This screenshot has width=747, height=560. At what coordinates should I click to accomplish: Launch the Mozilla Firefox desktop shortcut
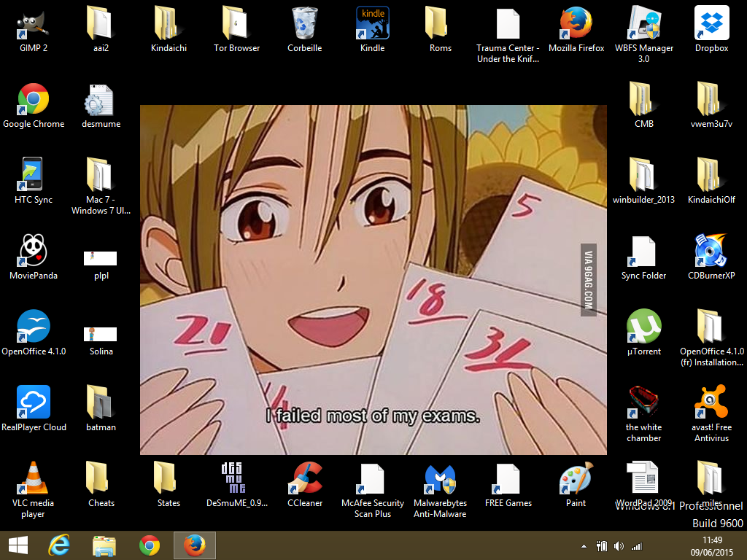coord(576,24)
